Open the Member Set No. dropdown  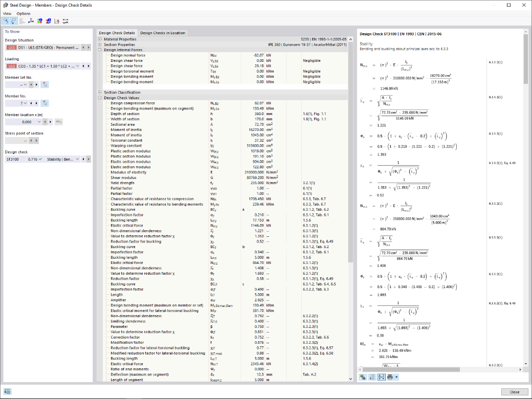25,84
